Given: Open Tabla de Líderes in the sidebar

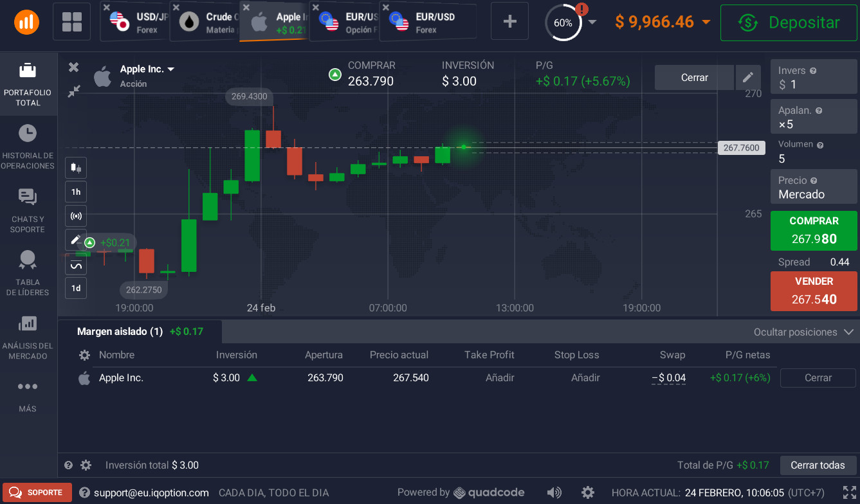Looking at the screenshot, I should (28, 273).
